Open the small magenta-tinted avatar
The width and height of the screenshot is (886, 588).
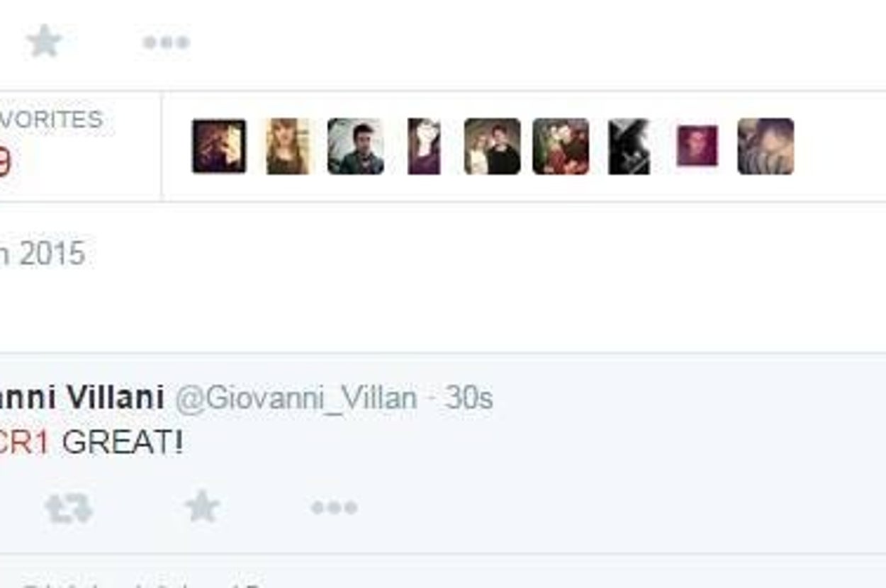pyautogui.click(x=697, y=146)
